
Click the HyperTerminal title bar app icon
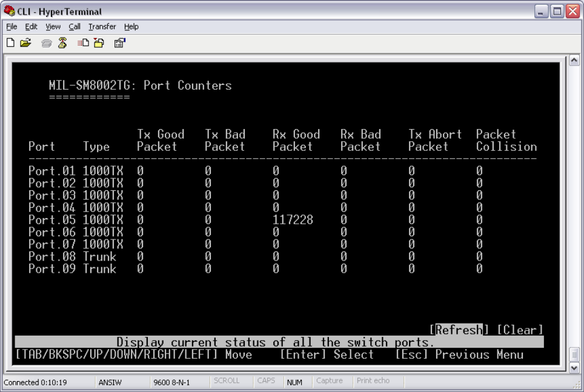pos(9,11)
